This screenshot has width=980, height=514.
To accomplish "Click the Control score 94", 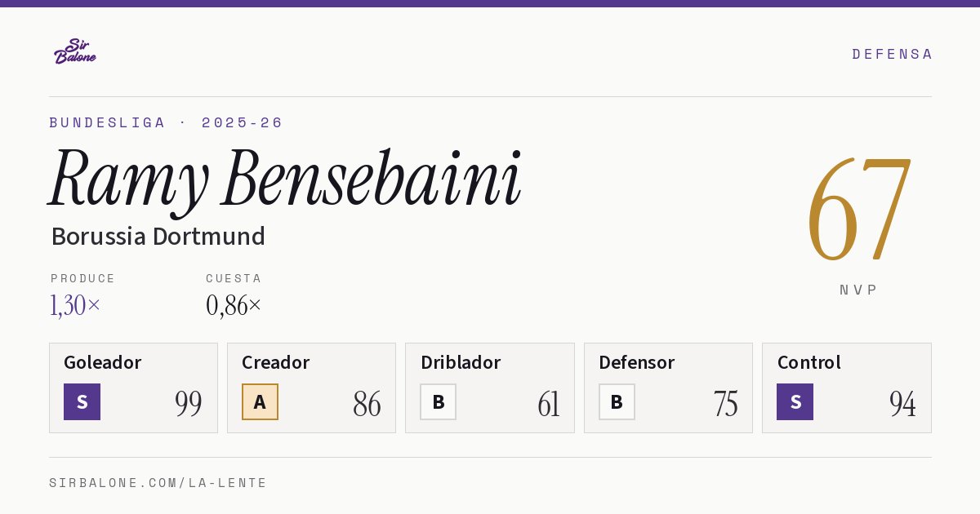I will point(902,404).
